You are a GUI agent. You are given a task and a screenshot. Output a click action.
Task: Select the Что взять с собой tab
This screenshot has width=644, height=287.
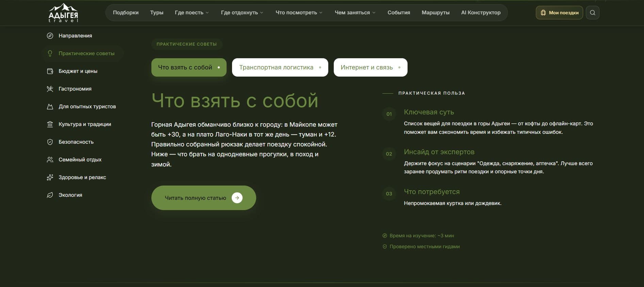click(x=189, y=67)
